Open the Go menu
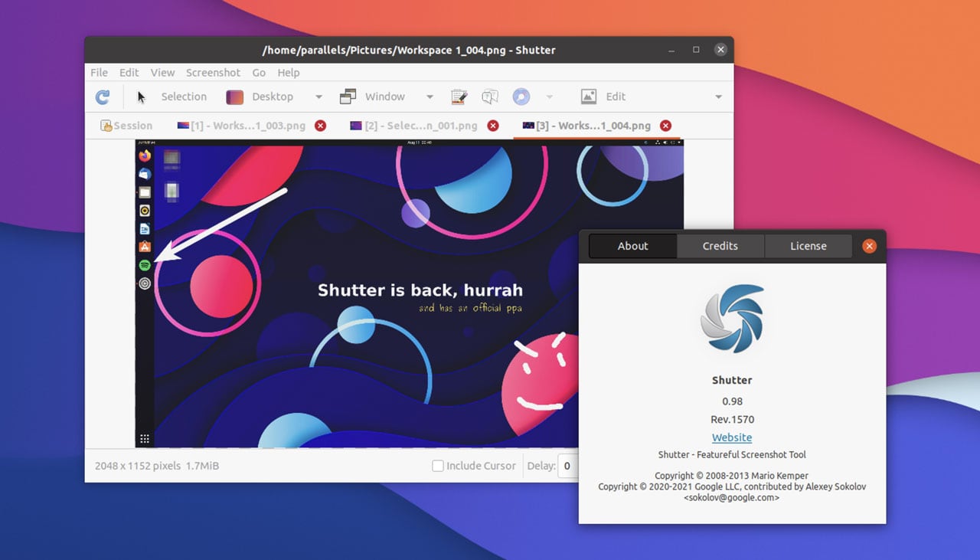This screenshot has width=980, height=560. pyautogui.click(x=259, y=73)
